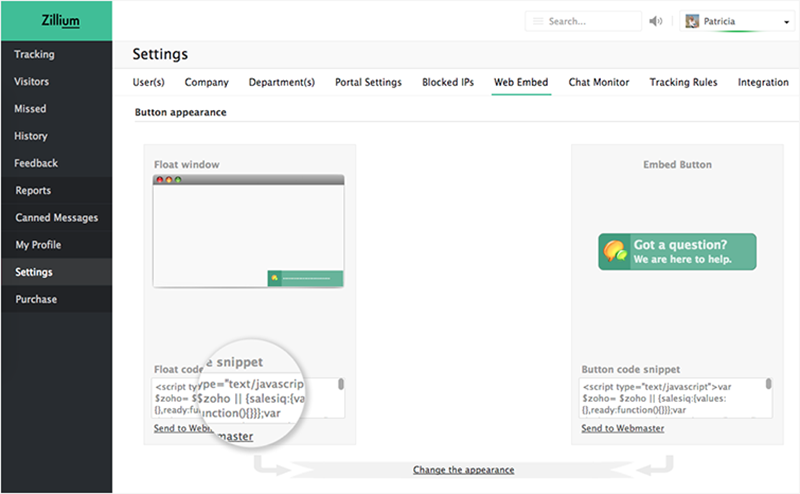Click the search list icon in search box

pyautogui.click(x=538, y=21)
